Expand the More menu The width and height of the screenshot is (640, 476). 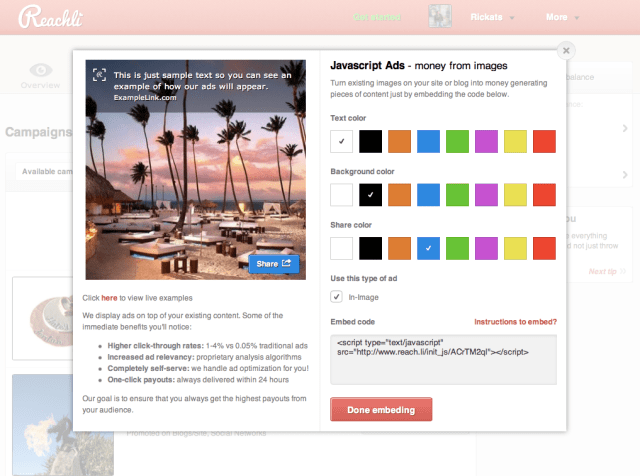tap(562, 17)
